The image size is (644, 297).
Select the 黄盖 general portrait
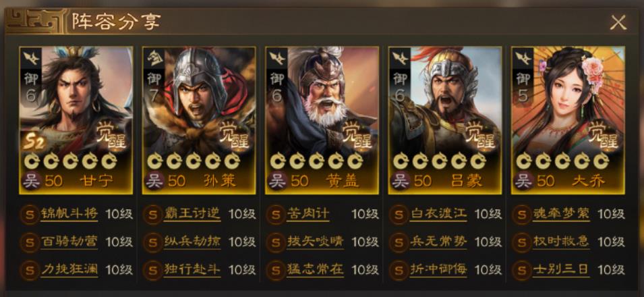[x=322, y=120]
